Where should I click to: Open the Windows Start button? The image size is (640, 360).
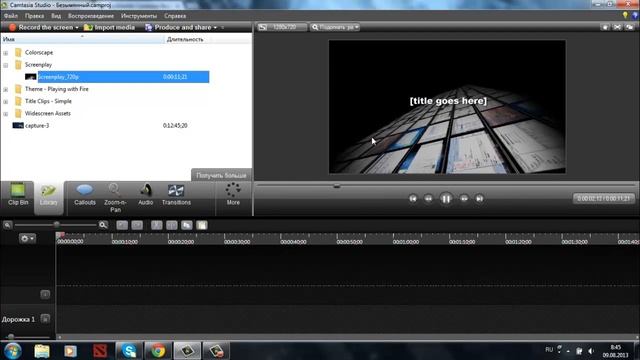pos(13,351)
